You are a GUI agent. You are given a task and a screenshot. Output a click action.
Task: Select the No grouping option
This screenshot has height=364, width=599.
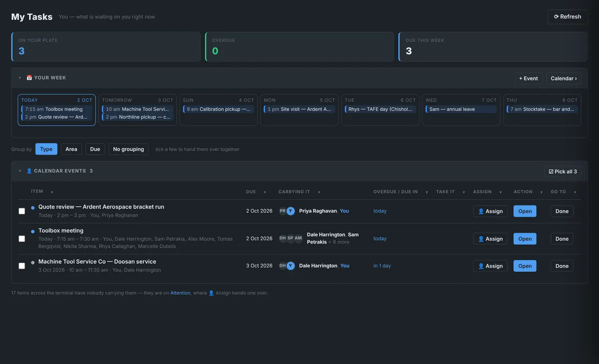click(x=129, y=149)
